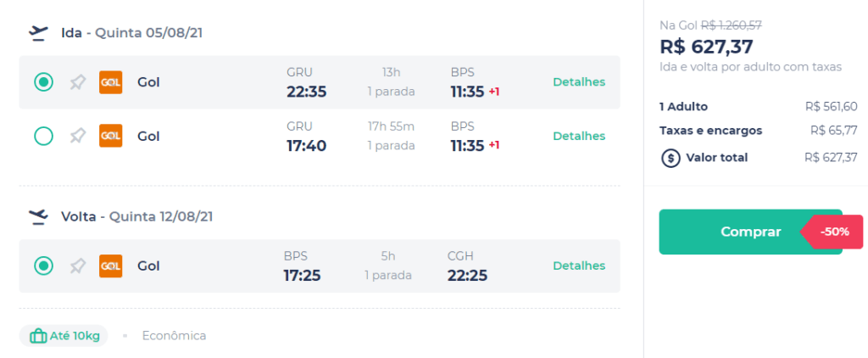Click Gol logo on return flight
This screenshot has width=868, height=358.
[111, 266]
